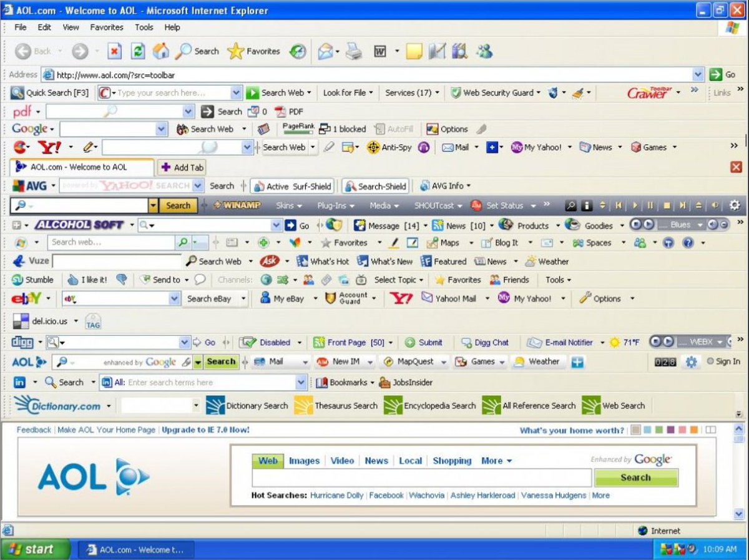
Task: Open the eBay logo button
Action: [26, 298]
